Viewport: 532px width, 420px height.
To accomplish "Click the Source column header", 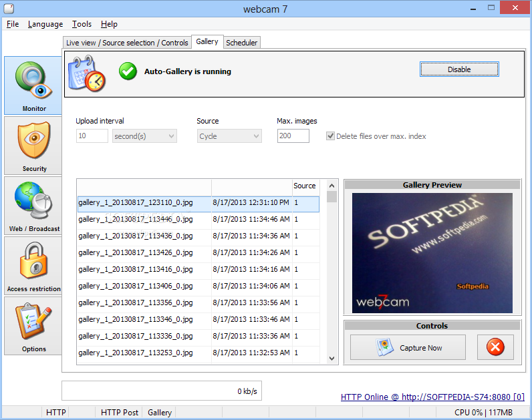I will pos(305,186).
